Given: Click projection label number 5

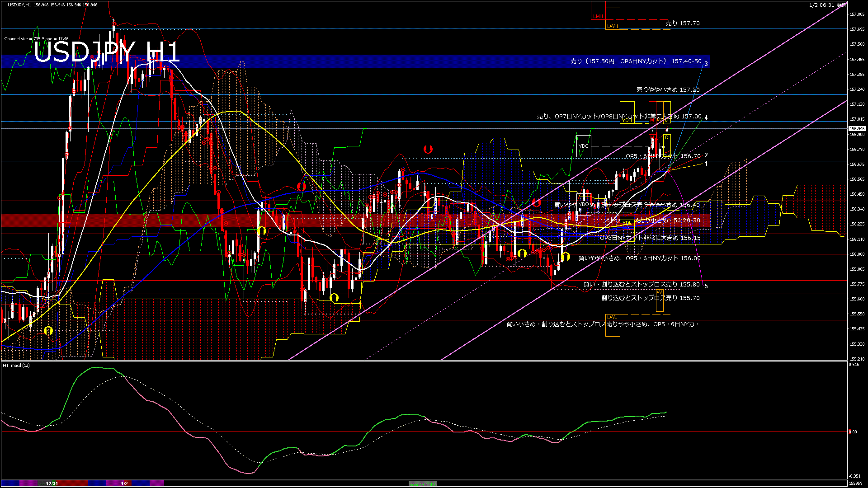Looking at the screenshot, I should tap(706, 286).
